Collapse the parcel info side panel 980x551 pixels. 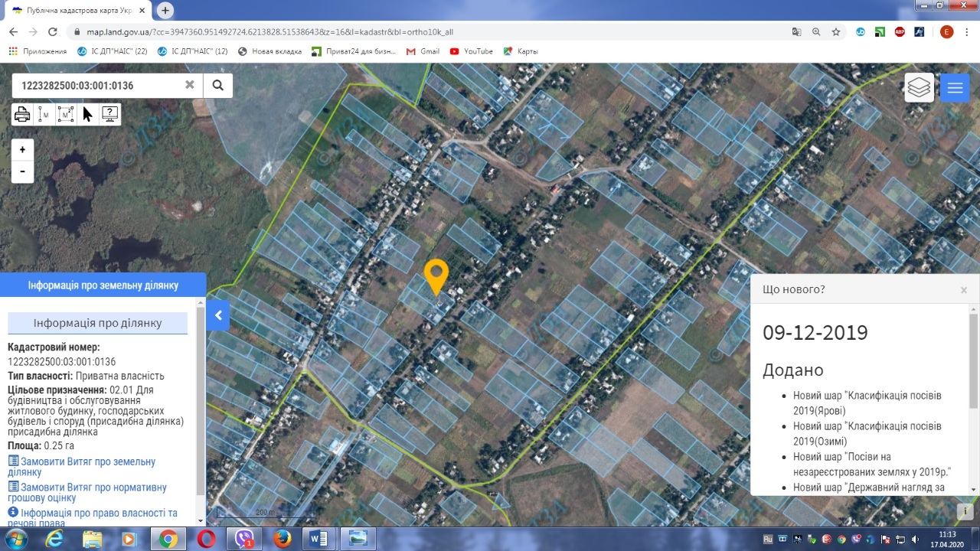(218, 315)
